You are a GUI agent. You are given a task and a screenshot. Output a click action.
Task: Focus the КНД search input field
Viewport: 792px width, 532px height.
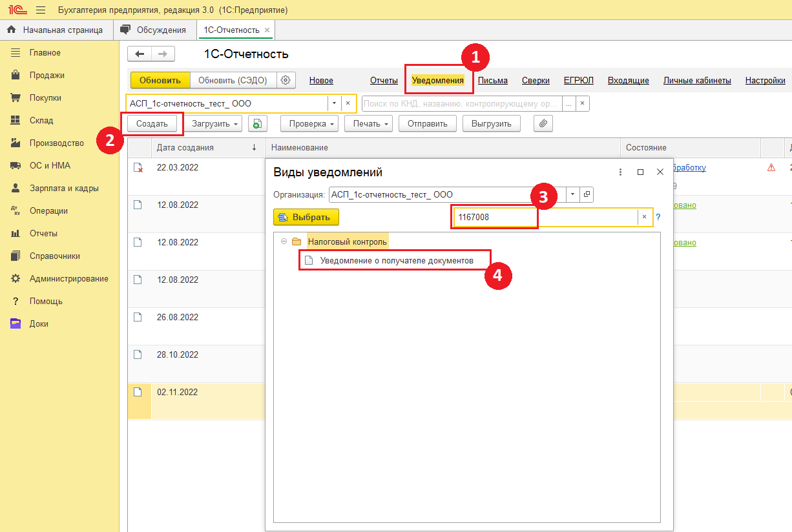462,103
